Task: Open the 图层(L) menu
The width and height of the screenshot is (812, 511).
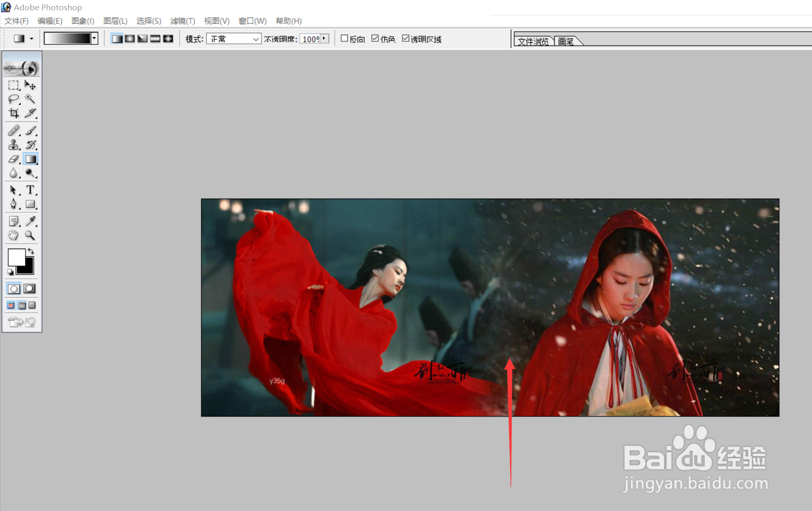Action: 115,21
